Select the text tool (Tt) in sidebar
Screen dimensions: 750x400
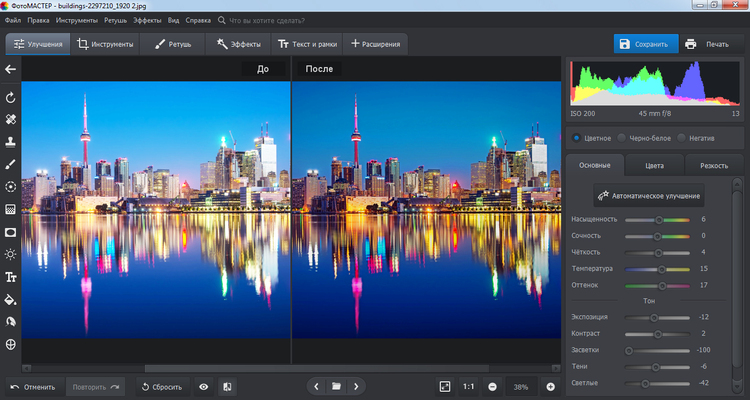[11, 276]
